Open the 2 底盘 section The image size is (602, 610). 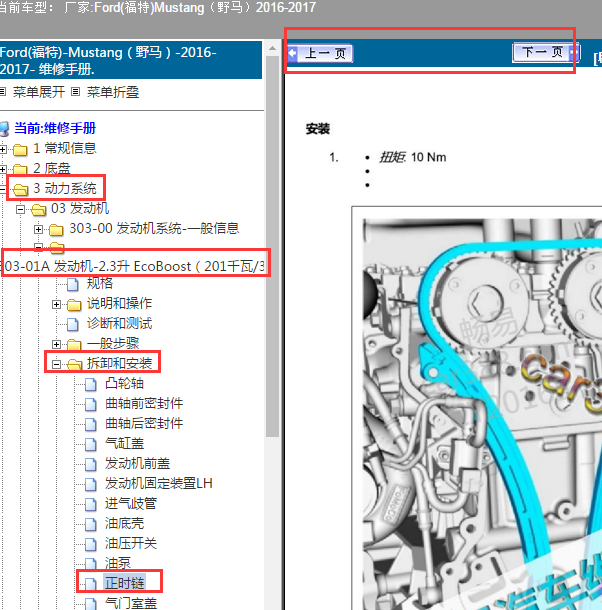click(x=52, y=168)
